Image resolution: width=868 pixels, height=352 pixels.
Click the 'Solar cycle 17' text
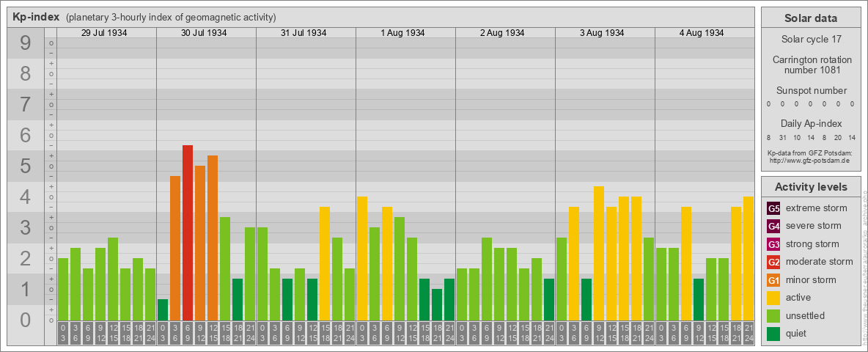tap(810, 40)
